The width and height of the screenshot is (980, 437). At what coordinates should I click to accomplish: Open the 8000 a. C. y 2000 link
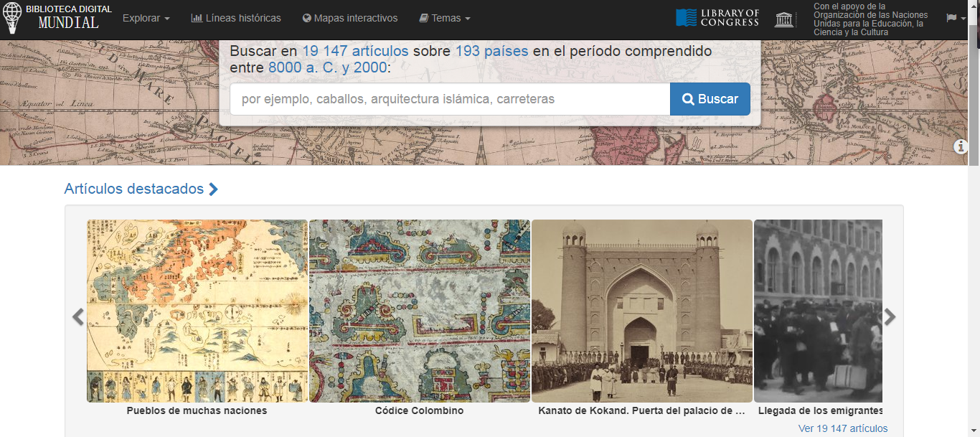(x=327, y=68)
